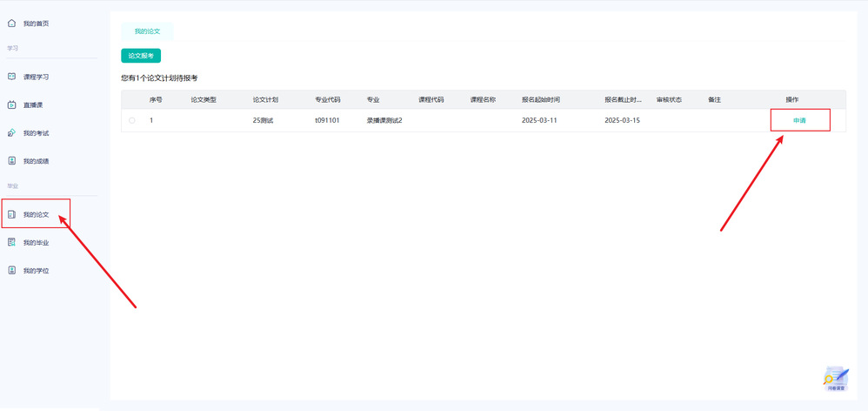
Task: Click the 课程学习 sidebar icon
Action: tap(11, 77)
